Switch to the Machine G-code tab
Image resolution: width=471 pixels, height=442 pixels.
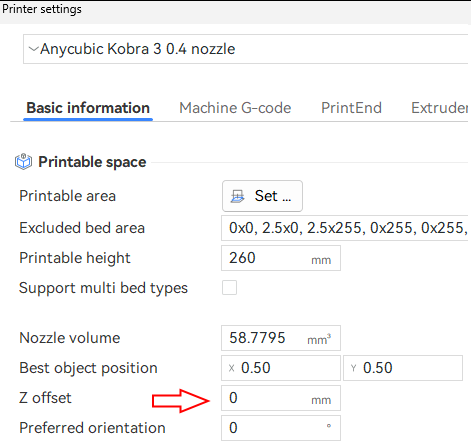pyautogui.click(x=235, y=108)
